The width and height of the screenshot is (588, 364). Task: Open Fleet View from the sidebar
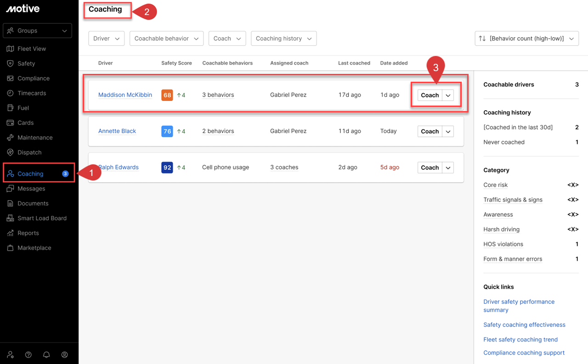(31, 49)
